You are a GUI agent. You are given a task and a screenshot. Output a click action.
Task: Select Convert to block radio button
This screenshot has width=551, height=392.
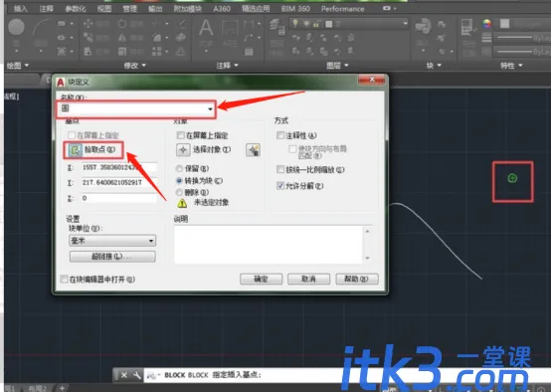pyautogui.click(x=179, y=181)
